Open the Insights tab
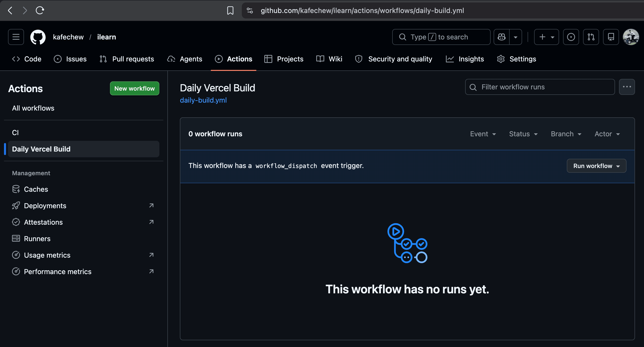The width and height of the screenshot is (644, 347). coord(465,59)
